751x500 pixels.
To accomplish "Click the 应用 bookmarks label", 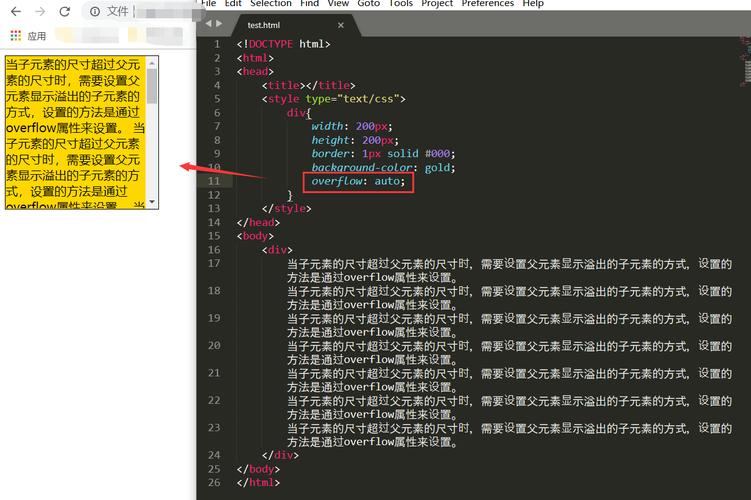I will tap(37, 36).
